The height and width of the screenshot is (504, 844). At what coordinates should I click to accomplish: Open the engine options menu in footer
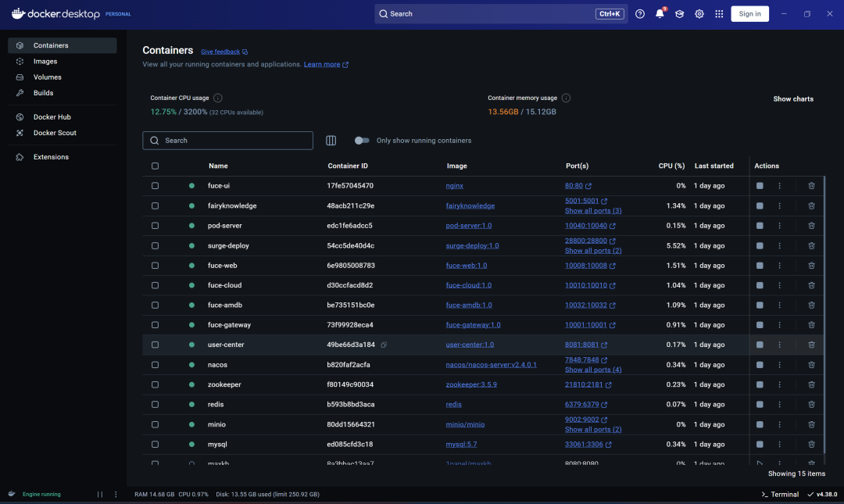pos(116,495)
